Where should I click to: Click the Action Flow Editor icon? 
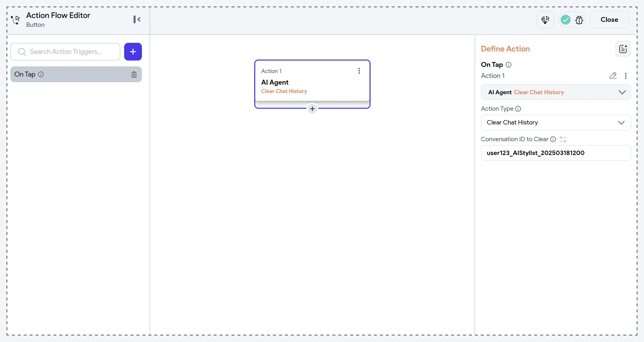tap(16, 20)
